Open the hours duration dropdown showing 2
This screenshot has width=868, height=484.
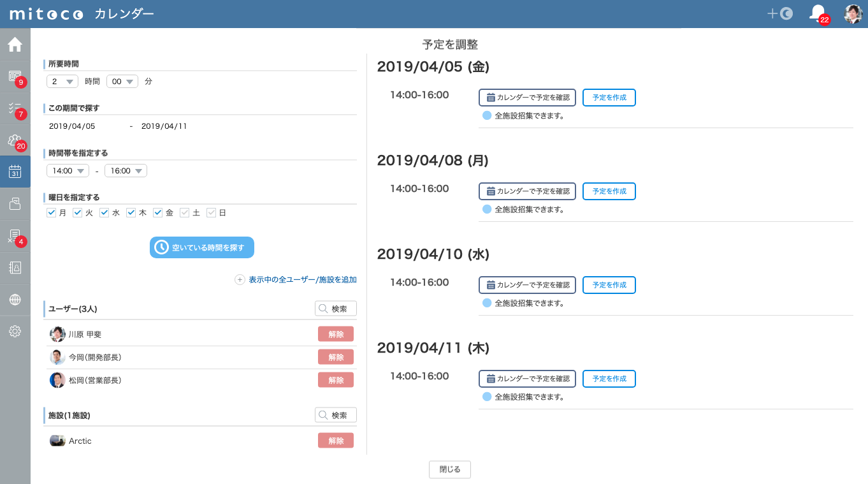tap(62, 82)
